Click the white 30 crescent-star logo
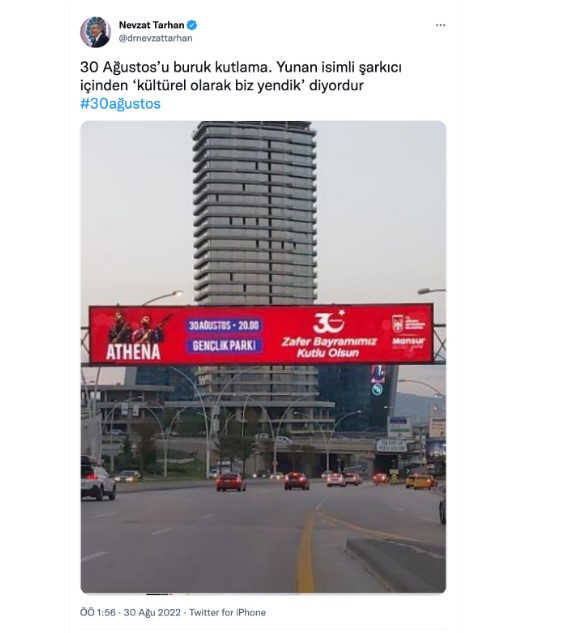This screenshot has width=578, height=633. [x=330, y=322]
